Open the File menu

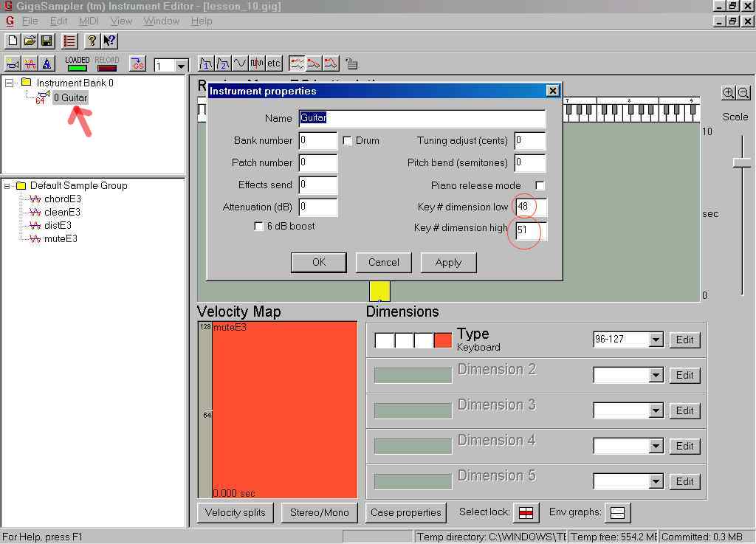click(30, 21)
